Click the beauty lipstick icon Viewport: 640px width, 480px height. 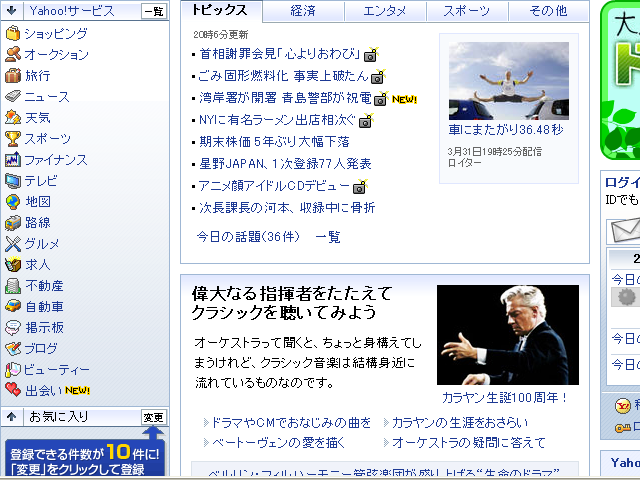(x=13, y=370)
